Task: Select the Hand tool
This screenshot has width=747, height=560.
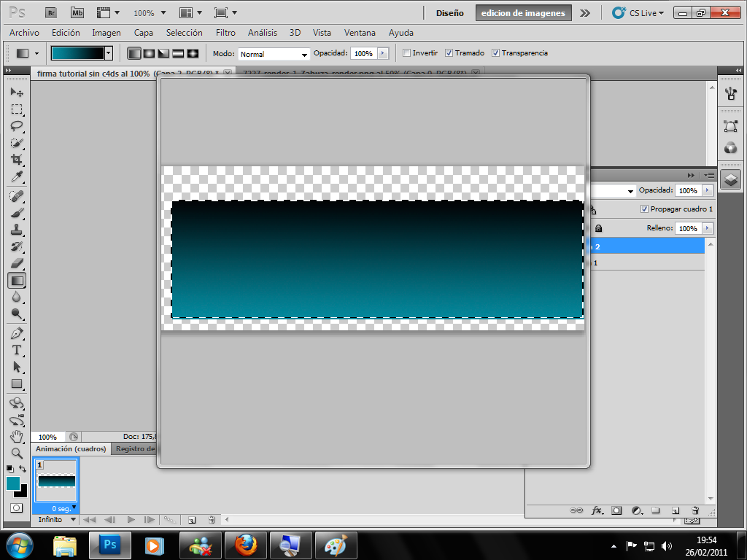Action: [17, 436]
